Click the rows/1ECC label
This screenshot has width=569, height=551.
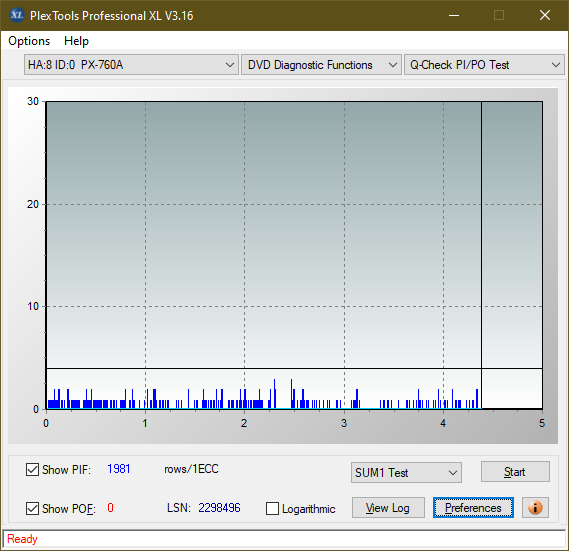(191, 469)
